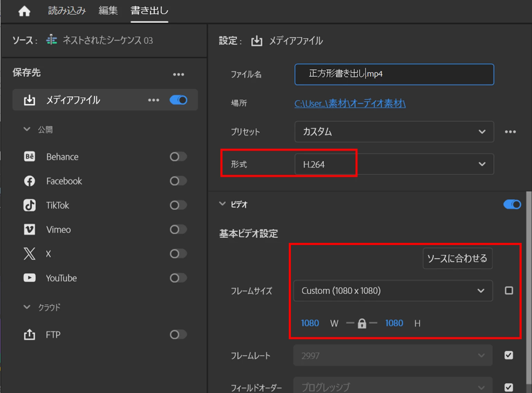Viewport: 532px width, 393px height.
Task: Enable Facebook publishing toggle
Action: (x=178, y=181)
